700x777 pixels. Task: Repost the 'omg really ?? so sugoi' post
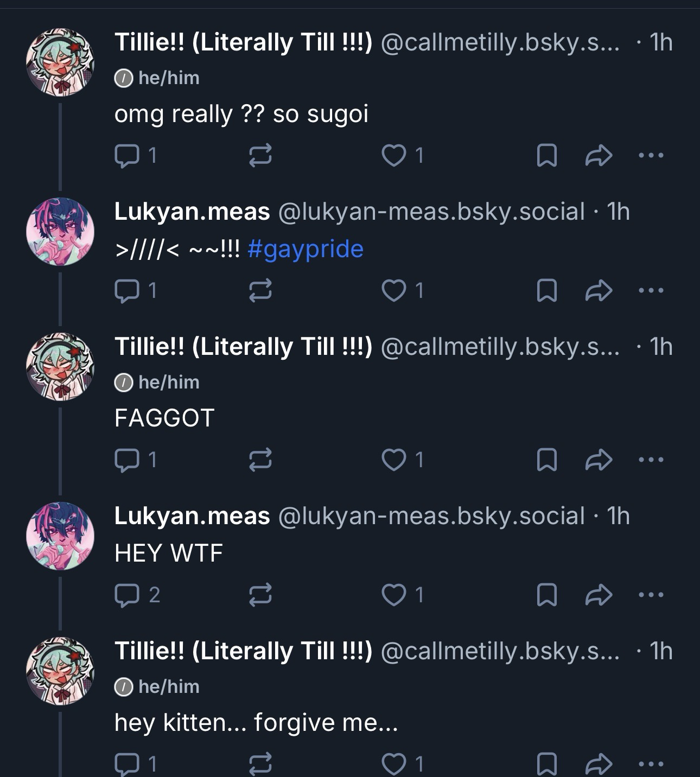[260, 156]
